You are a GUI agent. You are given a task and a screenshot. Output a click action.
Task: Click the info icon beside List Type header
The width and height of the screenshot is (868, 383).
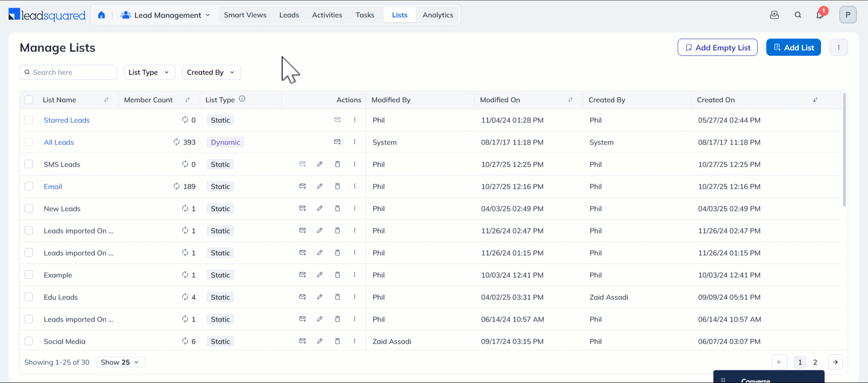click(x=242, y=99)
